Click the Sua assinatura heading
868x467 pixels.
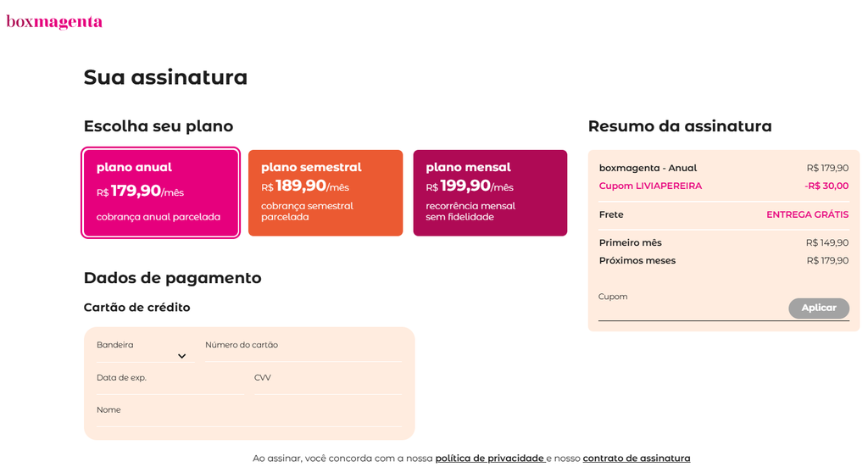pyautogui.click(x=165, y=77)
